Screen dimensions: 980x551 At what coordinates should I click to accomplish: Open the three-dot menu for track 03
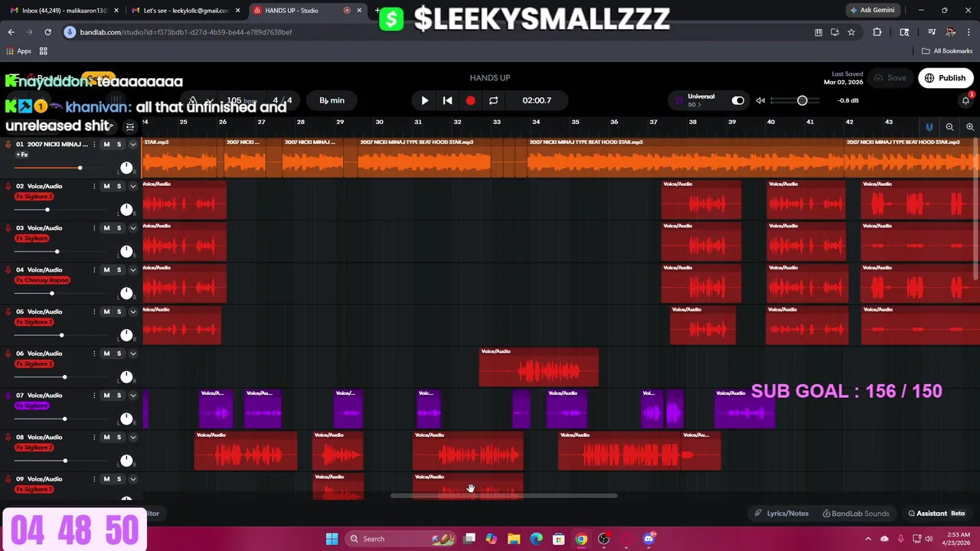94,228
